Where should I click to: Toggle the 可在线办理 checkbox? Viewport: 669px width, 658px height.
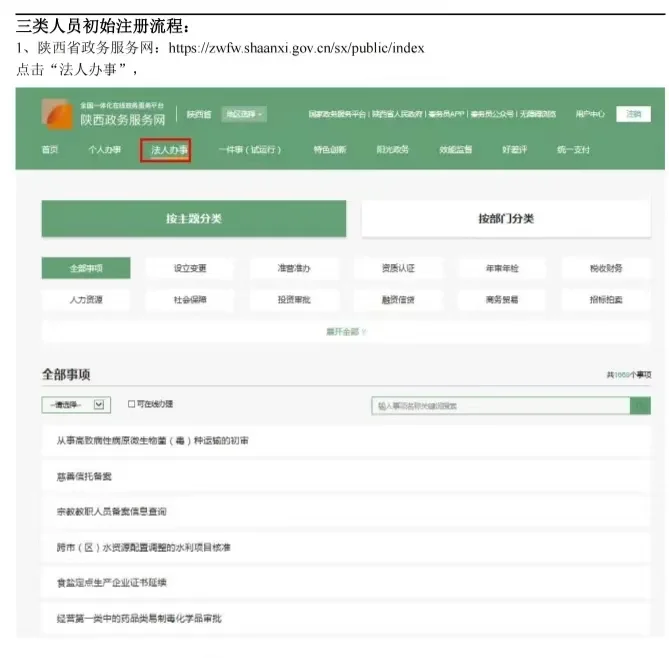tap(131, 404)
